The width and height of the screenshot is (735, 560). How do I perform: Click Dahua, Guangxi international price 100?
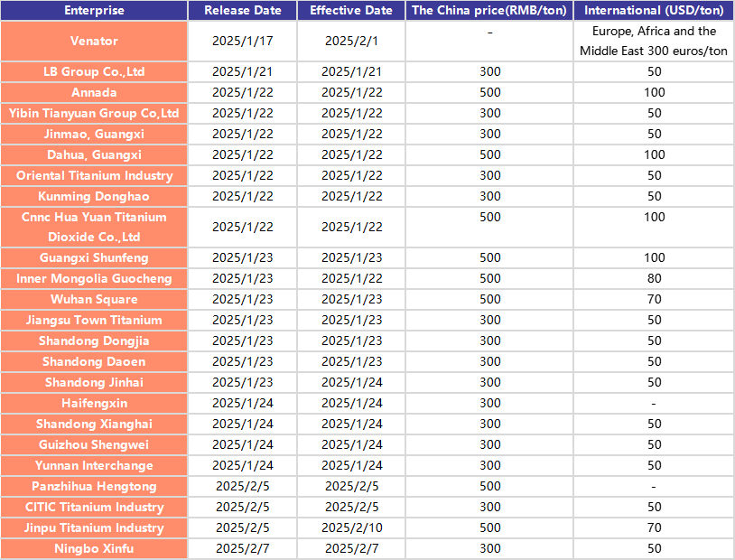[654, 154]
